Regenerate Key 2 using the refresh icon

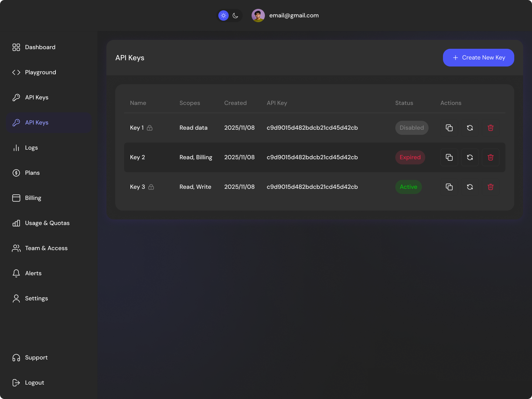470,157
